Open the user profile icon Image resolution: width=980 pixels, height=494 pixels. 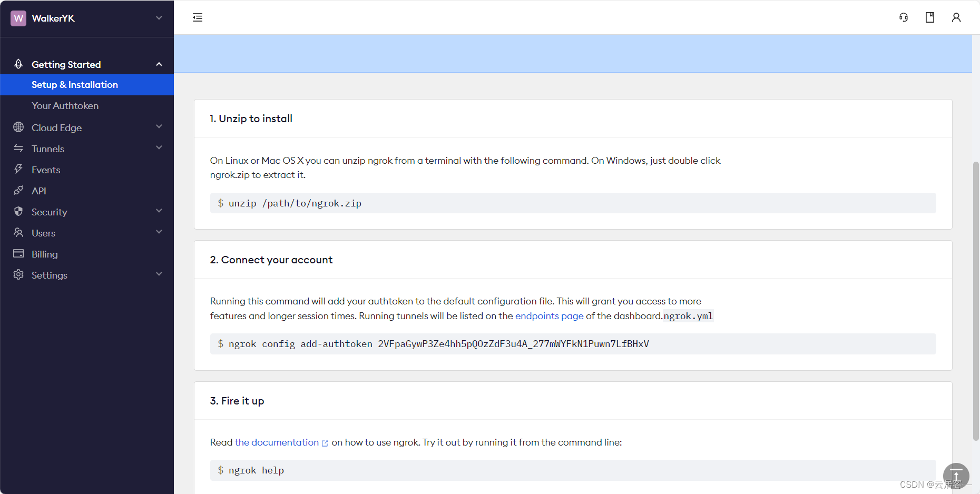pyautogui.click(x=956, y=17)
